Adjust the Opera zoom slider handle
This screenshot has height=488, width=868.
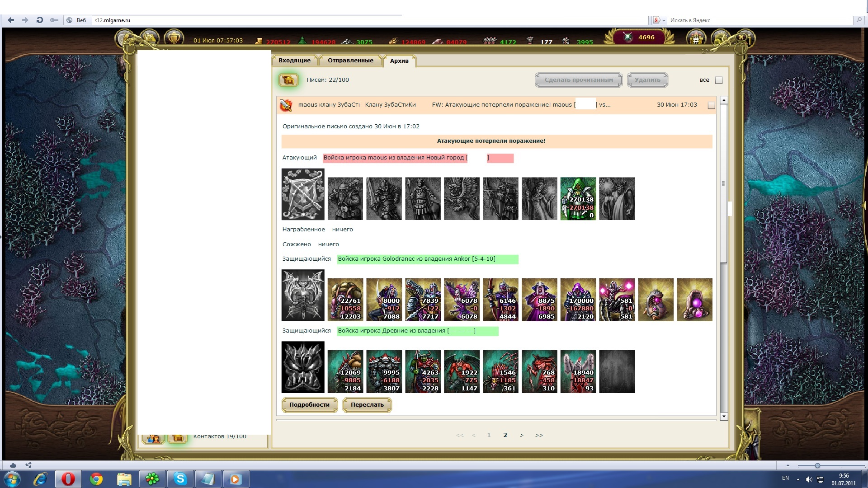(817, 465)
